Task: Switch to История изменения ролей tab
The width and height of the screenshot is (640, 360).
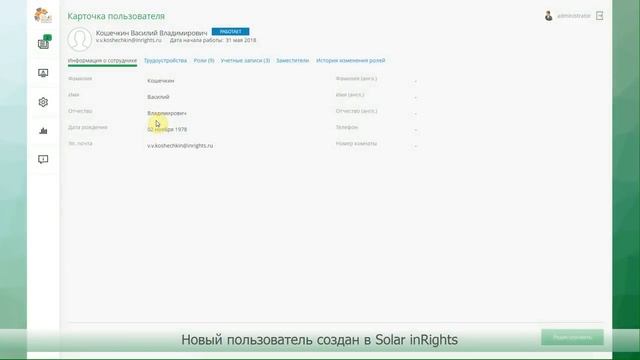Action: pyautogui.click(x=351, y=60)
